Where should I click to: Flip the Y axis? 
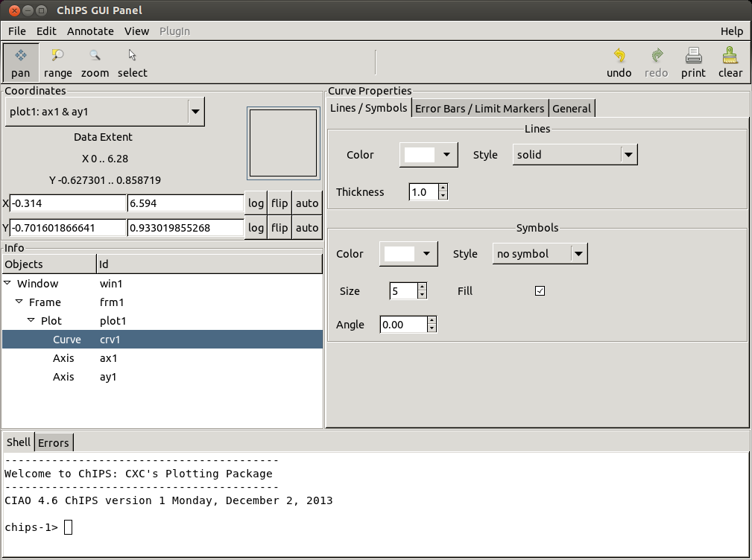tap(279, 227)
